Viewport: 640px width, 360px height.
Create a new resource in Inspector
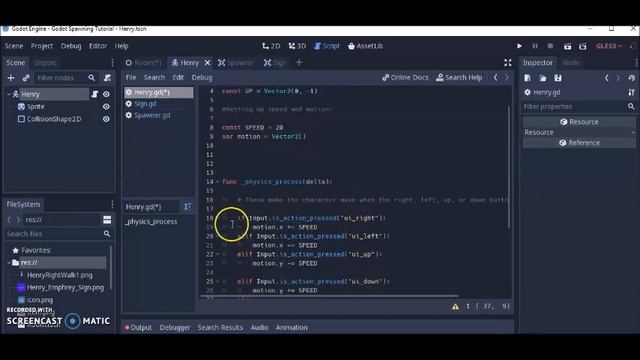[x=527, y=78]
